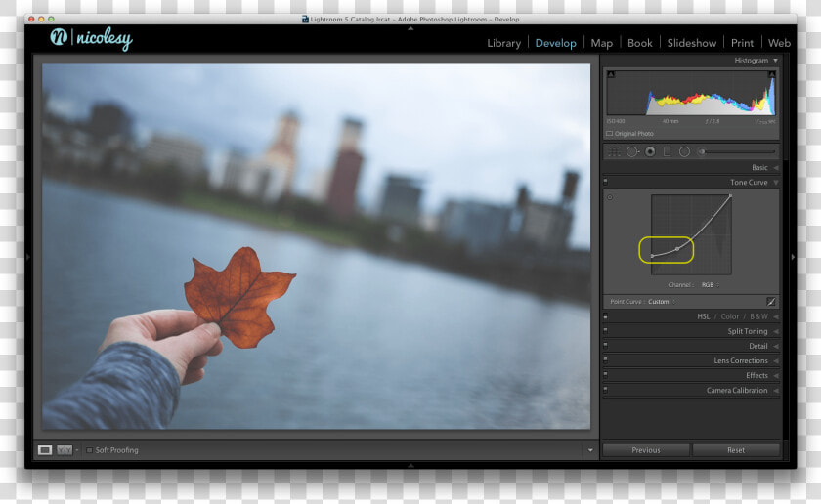Toggle the Split Toning panel switch
This screenshot has width=821, height=504.
(606, 331)
